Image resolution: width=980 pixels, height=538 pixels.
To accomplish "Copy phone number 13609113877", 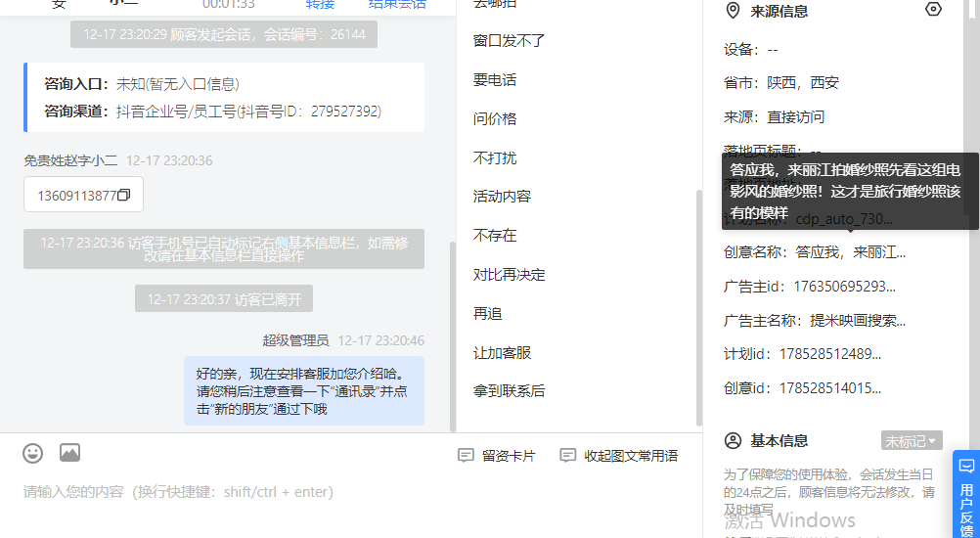I will [124, 195].
